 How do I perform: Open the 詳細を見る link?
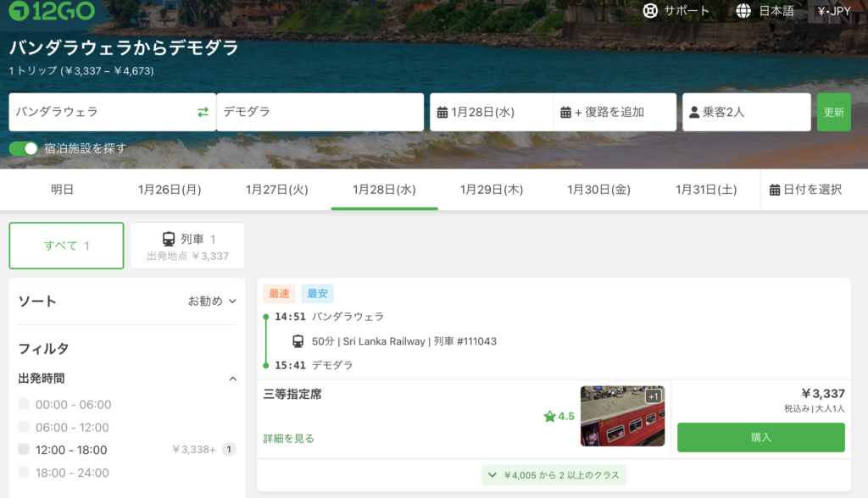point(289,438)
